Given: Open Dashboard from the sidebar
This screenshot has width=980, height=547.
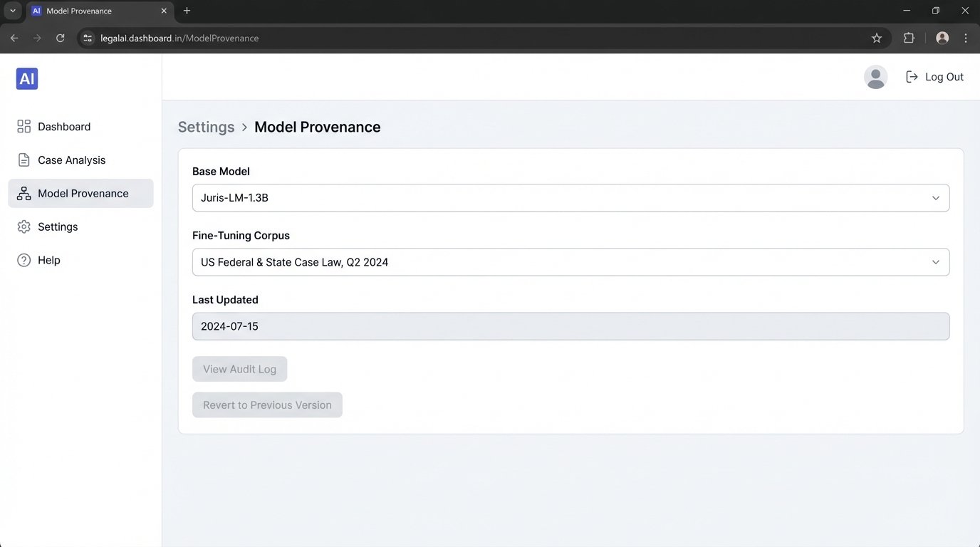Looking at the screenshot, I should click(64, 127).
